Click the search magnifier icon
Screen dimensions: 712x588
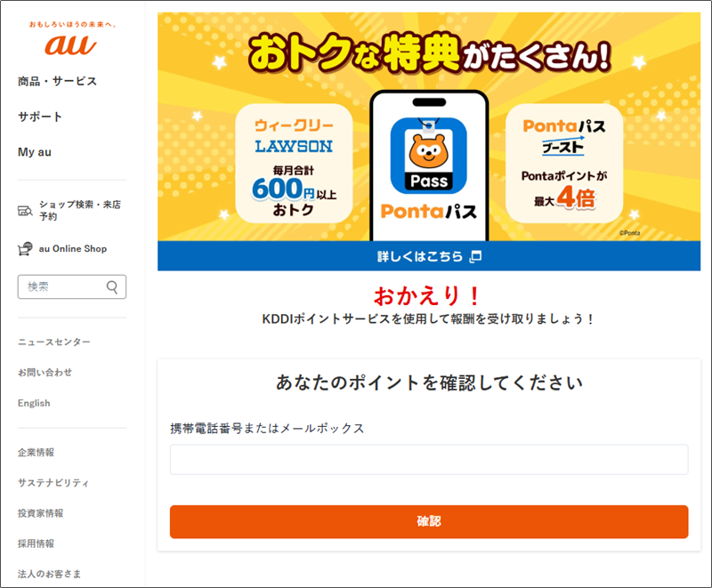pos(112,286)
